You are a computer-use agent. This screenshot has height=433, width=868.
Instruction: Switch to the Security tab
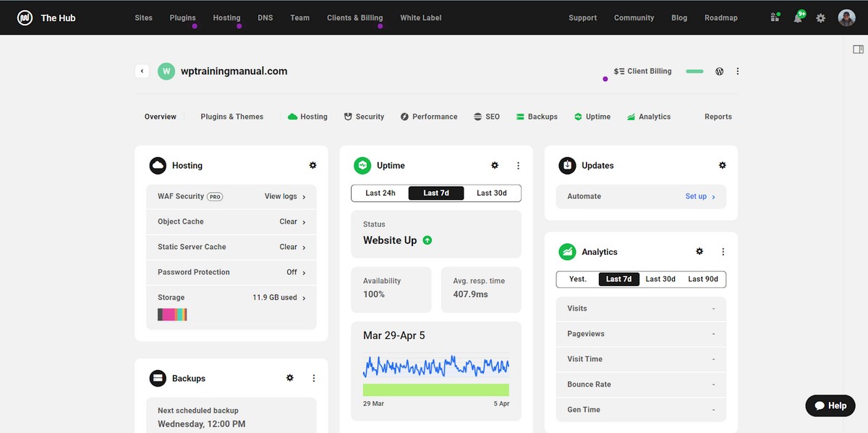point(364,117)
